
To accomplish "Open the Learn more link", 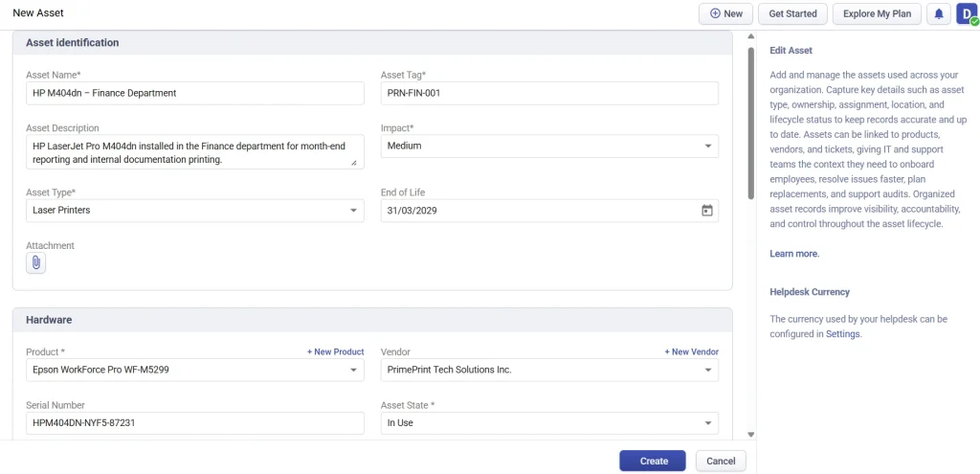I will (794, 254).
